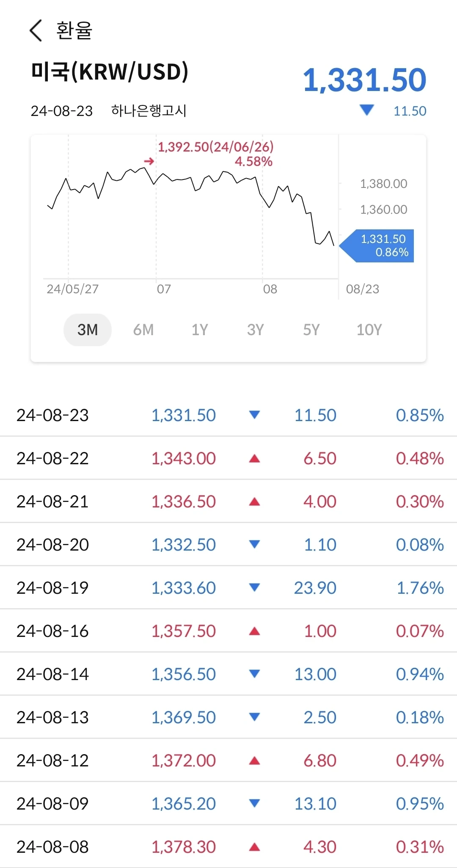This screenshot has width=457, height=868.
Task: Select the 24-08-08 rate row
Action: pyautogui.click(x=228, y=847)
